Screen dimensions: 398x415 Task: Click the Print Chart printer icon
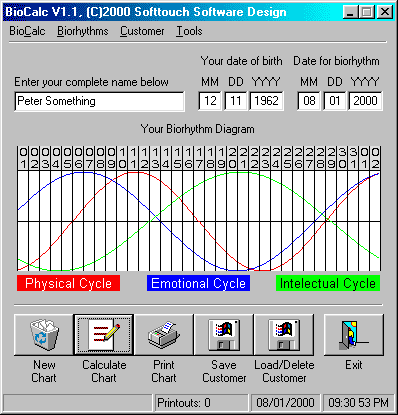coord(164,335)
